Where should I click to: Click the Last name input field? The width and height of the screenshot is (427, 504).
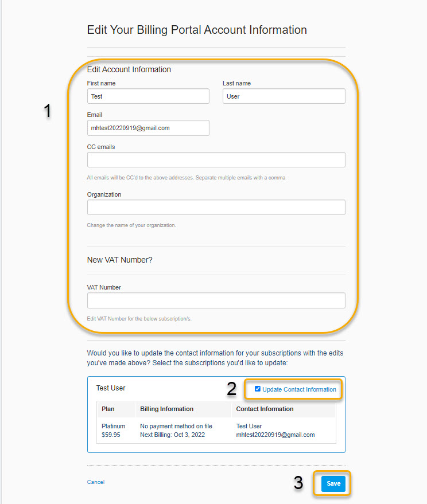click(x=284, y=96)
